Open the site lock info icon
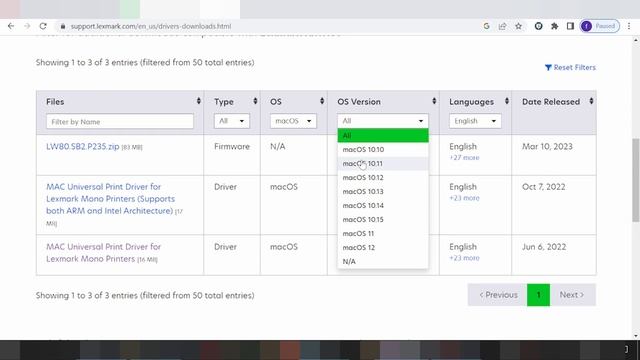 [62, 26]
